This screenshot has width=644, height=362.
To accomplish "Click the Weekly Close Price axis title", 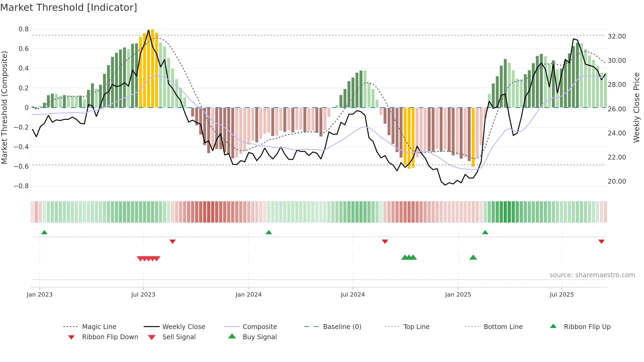I will (636, 107).
